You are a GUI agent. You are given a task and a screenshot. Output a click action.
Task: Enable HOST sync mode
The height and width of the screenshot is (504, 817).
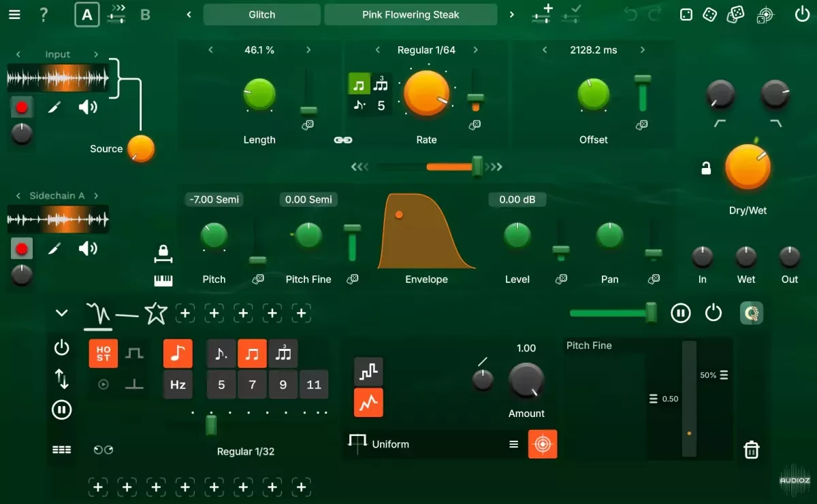tap(103, 354)
